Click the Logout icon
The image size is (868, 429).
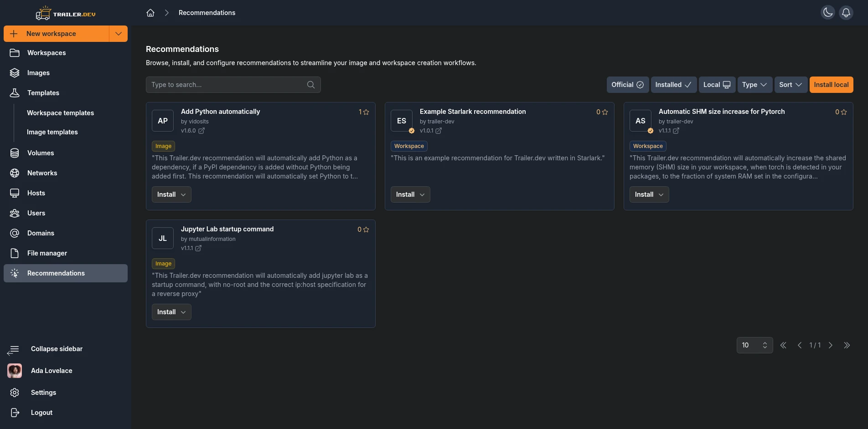point(15,413)
